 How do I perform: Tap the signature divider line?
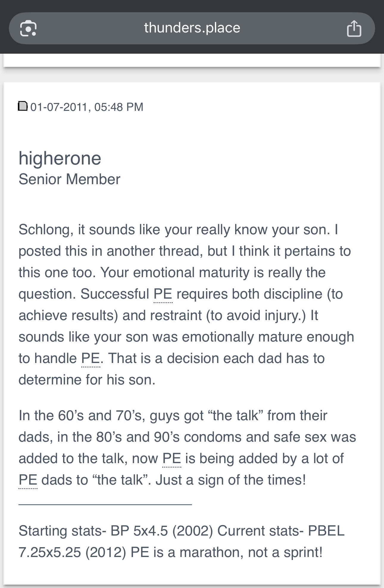point(105,505)
